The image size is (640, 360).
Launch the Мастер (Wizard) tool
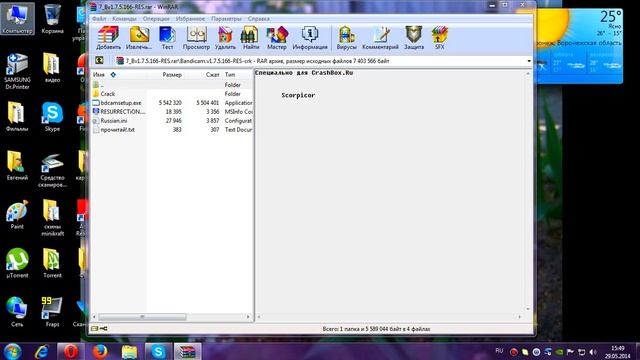[277, 38]
